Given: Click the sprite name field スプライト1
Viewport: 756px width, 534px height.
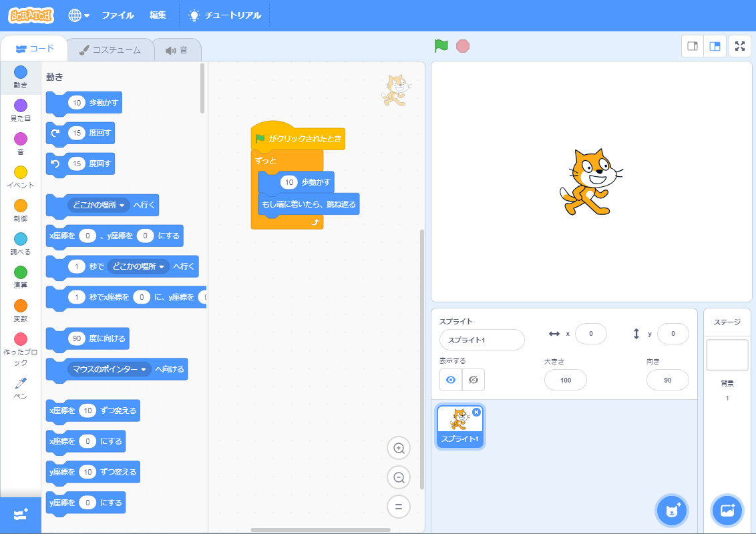Looking at the screenshot, I should (482, 340).
